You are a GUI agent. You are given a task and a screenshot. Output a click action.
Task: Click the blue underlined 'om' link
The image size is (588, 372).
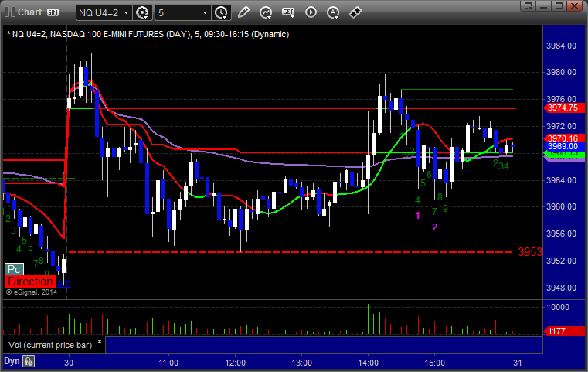tap(64, 282)
